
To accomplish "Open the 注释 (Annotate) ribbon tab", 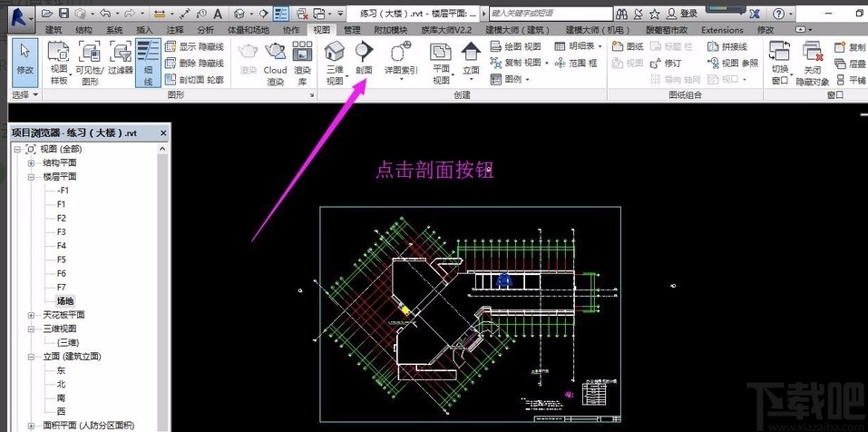I will pyautogui.click(x=175, y=30).
